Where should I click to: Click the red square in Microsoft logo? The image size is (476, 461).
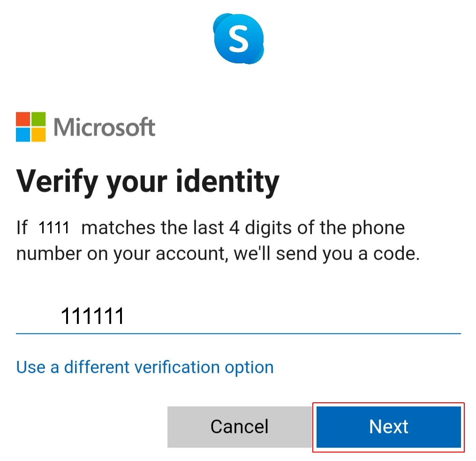point(23,119)
